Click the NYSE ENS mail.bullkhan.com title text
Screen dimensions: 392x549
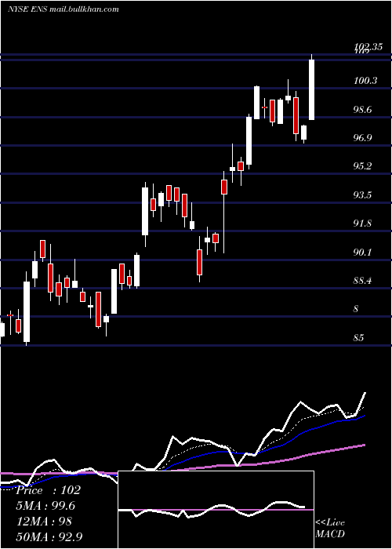point(64,9)
